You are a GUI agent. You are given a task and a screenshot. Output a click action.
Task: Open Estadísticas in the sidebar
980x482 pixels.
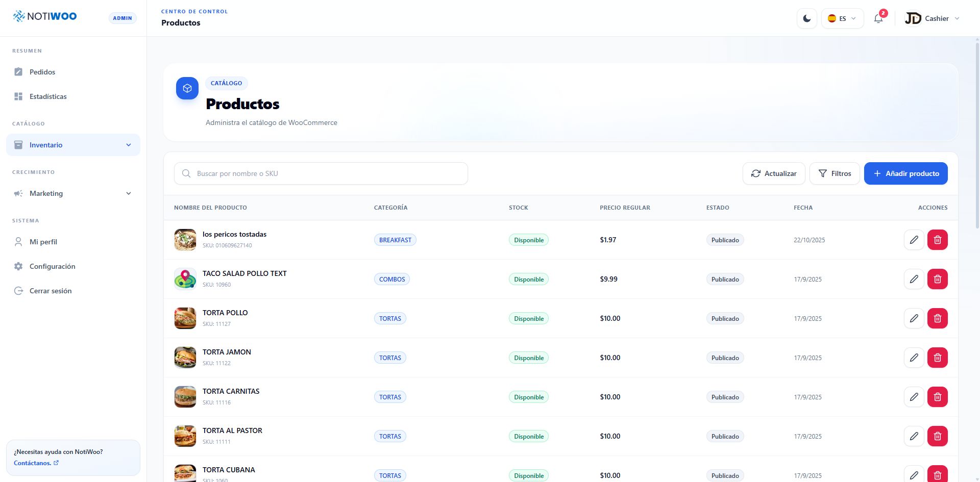tap(73, 96)
